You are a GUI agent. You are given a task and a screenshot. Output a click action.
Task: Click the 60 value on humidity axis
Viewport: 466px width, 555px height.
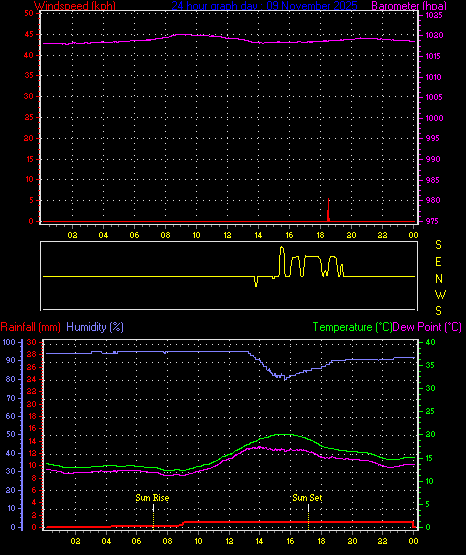pyautogui.click(x=11, y=416)
